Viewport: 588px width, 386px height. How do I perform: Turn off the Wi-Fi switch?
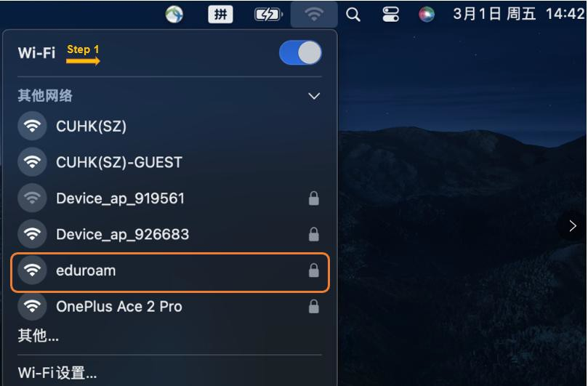[300, 52]
